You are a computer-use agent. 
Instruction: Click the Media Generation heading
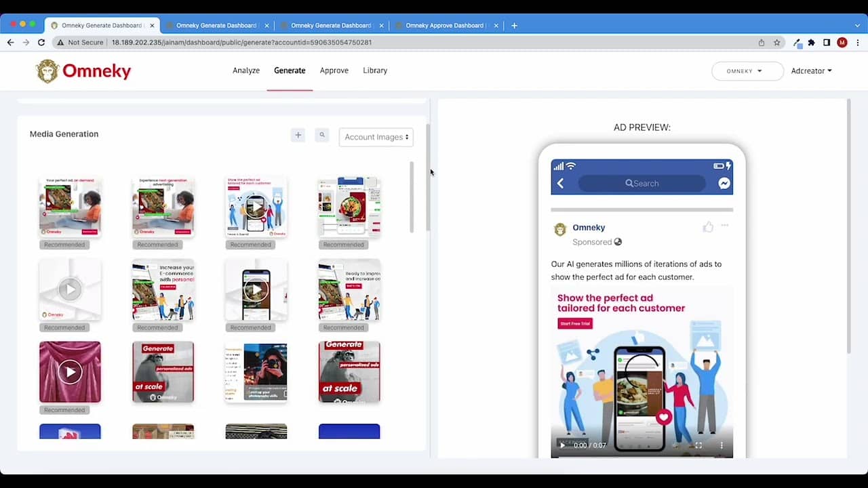(x=64, y=134)
